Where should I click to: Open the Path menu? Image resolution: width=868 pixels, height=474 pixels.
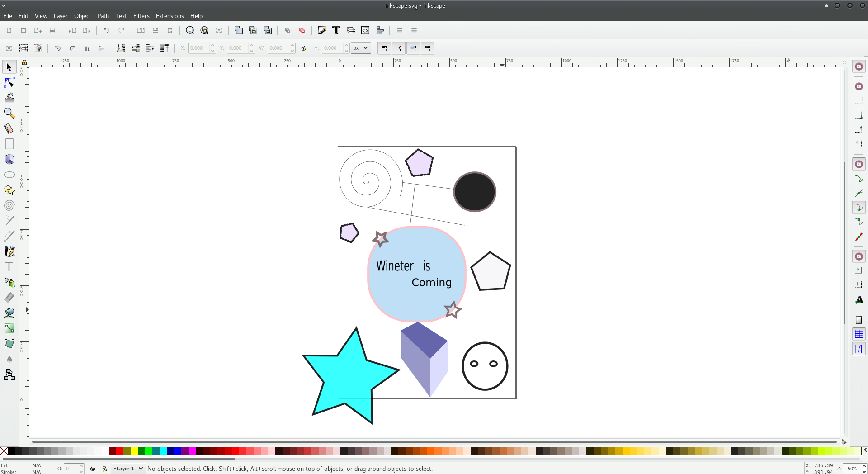(103, 16)
